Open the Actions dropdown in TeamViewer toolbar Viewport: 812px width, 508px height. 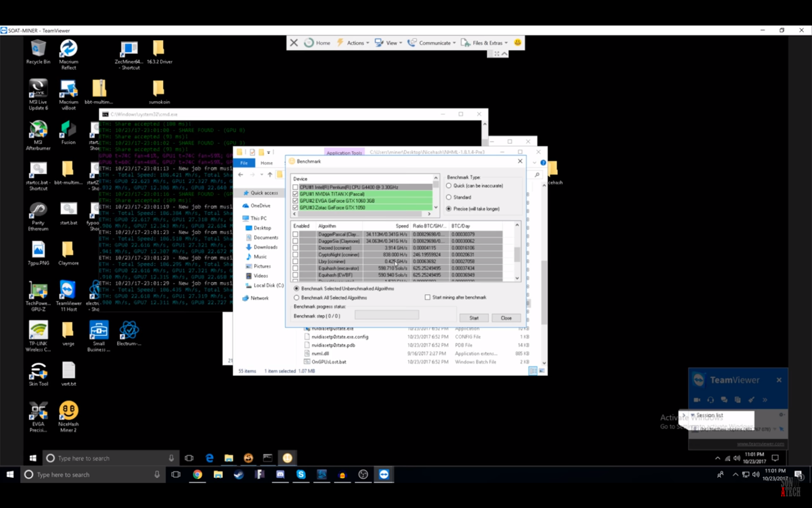click(x=353, y=43)
